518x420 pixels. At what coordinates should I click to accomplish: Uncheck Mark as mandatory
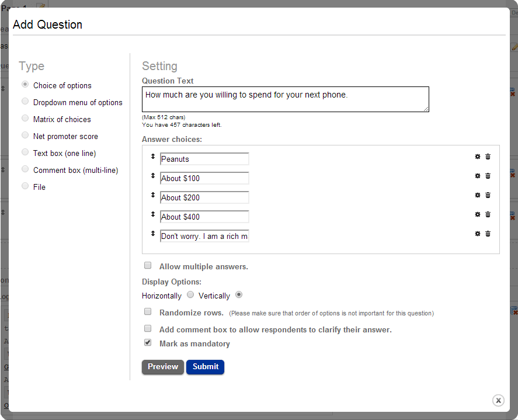pos(148,343)
